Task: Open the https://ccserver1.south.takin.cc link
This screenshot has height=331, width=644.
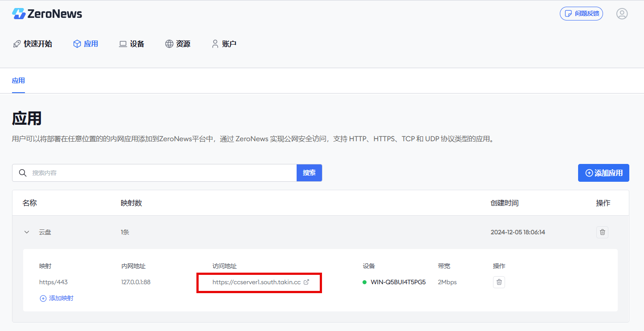Action: click(x=257, y=282)
